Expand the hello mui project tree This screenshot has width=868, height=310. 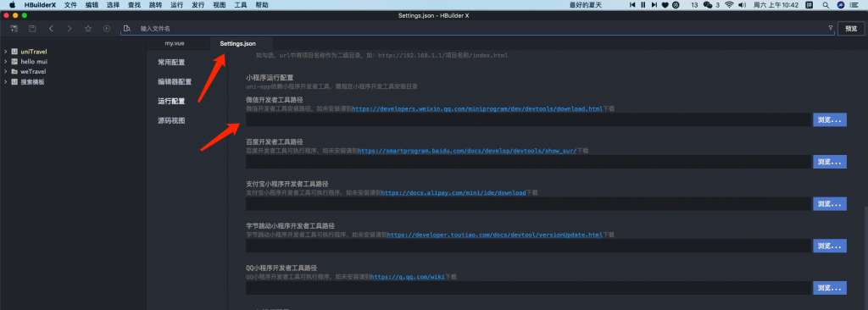coord(6,62)
